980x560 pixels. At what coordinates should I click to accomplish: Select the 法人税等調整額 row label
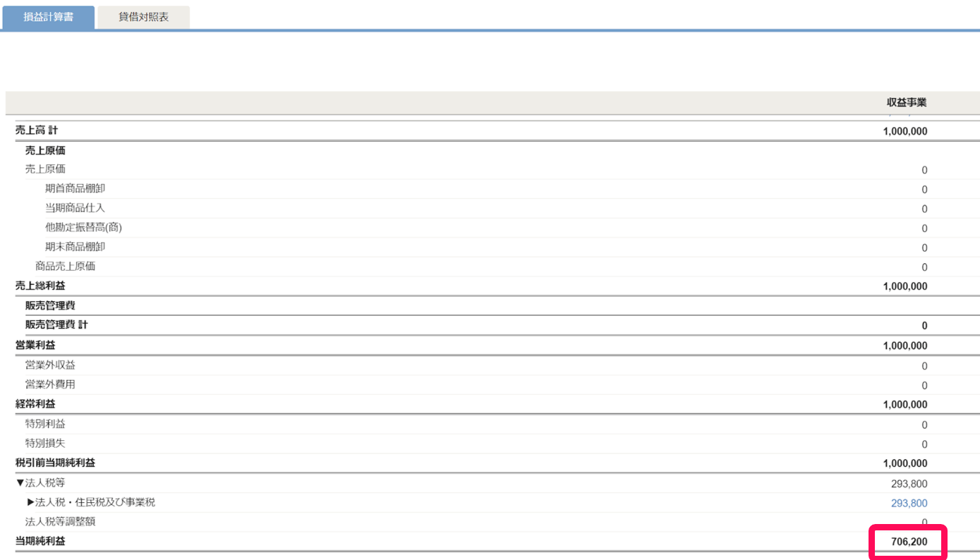point(60,522)
